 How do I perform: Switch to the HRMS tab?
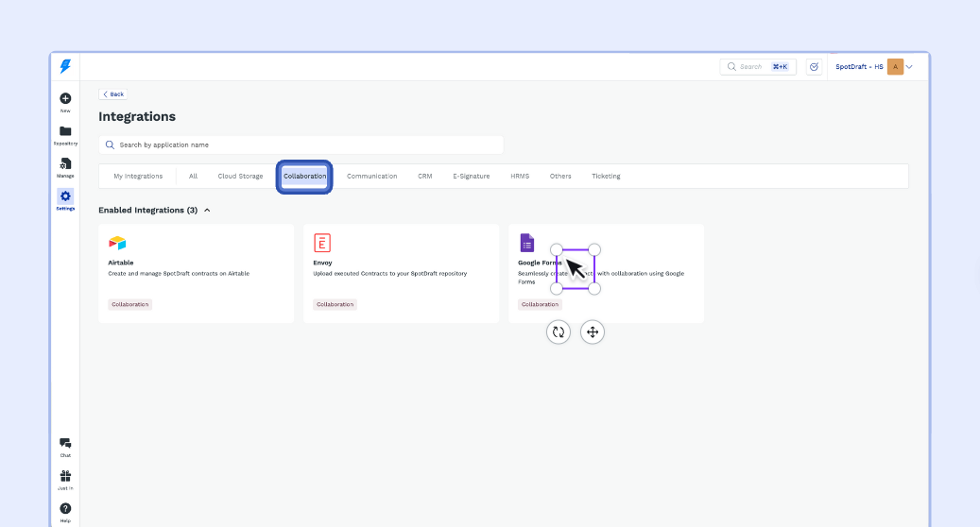pos(520,176)
